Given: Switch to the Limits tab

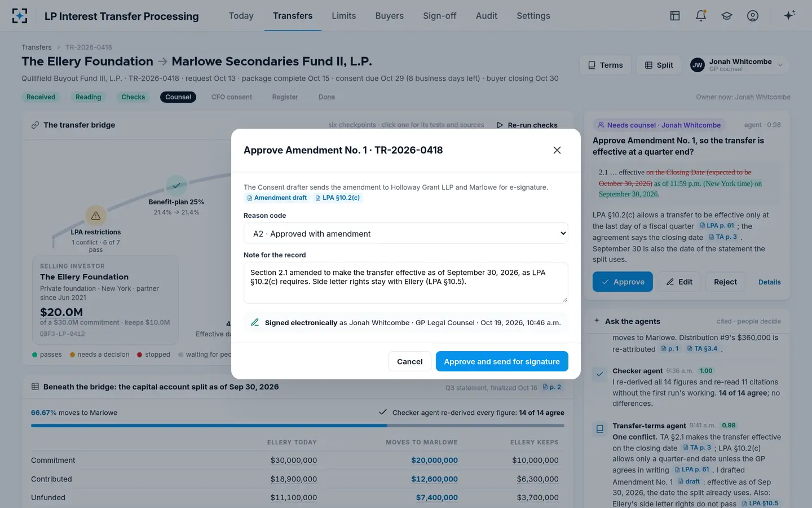Looking at the screenshot, I should point(344,16).
